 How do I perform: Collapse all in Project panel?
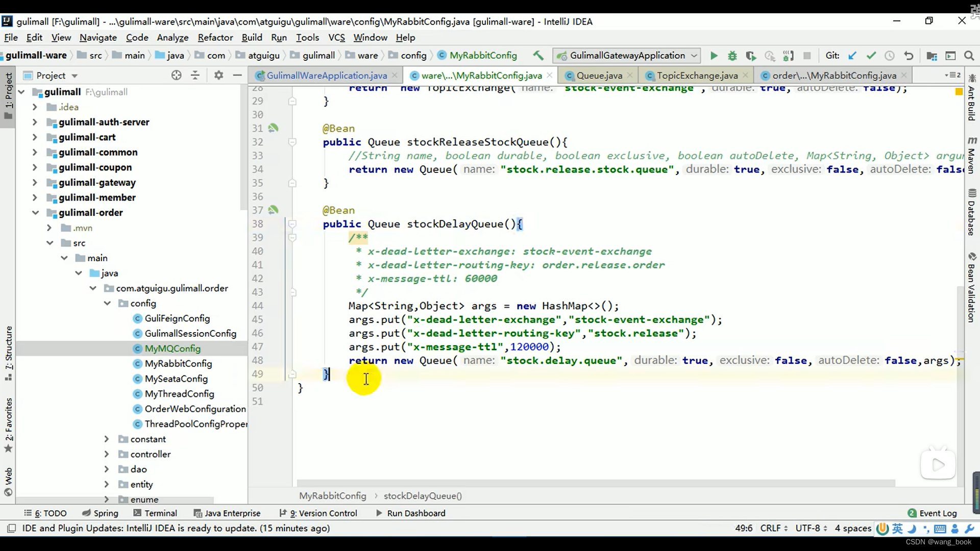tap(195, 76)
